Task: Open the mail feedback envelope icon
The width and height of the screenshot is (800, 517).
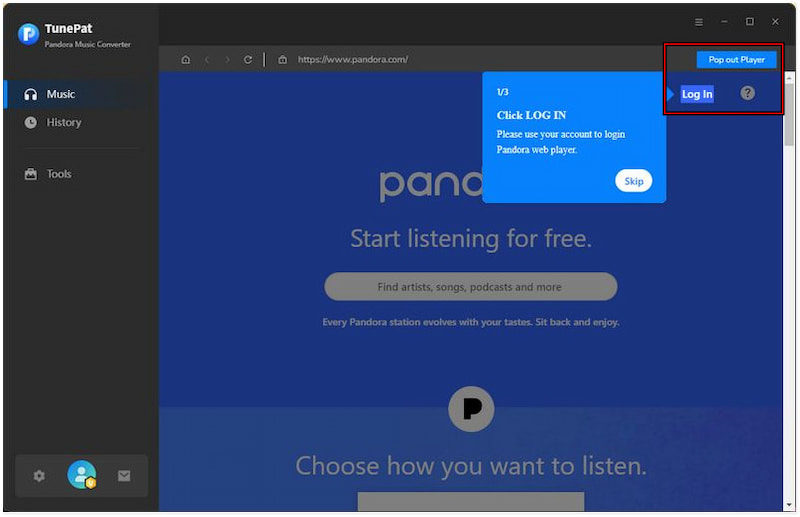Action: [x=124, y=476]
